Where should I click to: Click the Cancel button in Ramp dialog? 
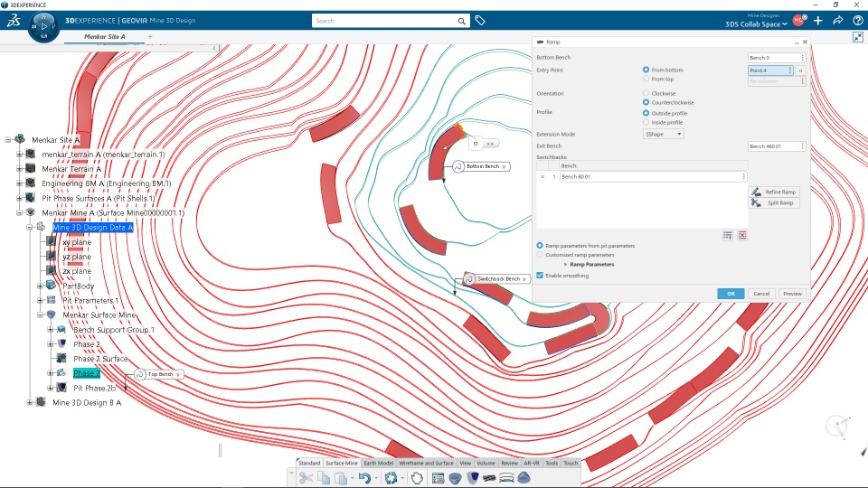761,294
